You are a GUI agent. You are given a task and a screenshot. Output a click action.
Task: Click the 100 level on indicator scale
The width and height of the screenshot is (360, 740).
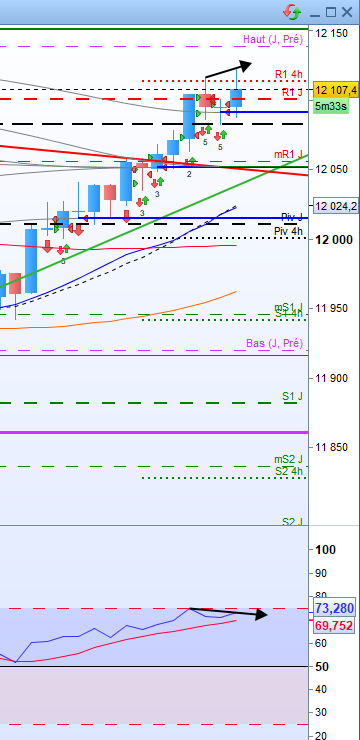click(327, 550)
